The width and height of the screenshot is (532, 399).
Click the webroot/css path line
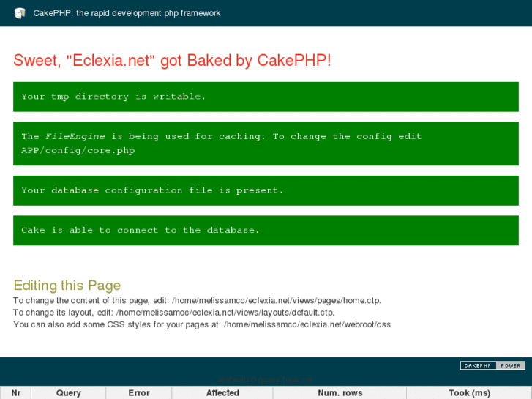click(x=202, y=324)
